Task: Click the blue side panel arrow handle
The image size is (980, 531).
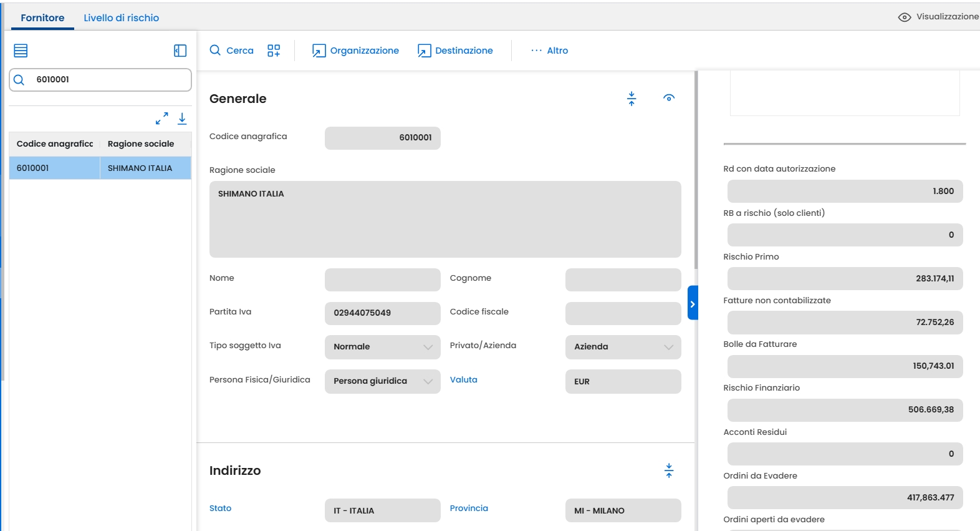Action: pyautogui.click(x=693, y=303)
